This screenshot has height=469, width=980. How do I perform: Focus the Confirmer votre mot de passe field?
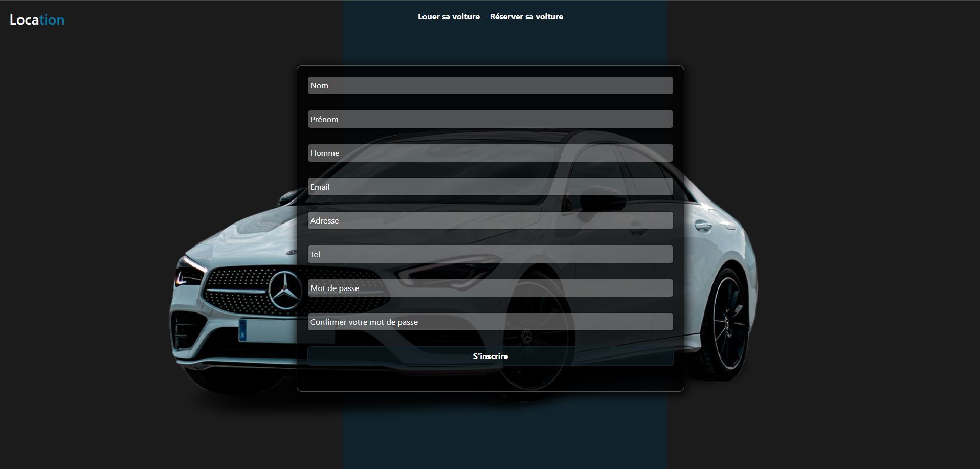coord(490,322)
